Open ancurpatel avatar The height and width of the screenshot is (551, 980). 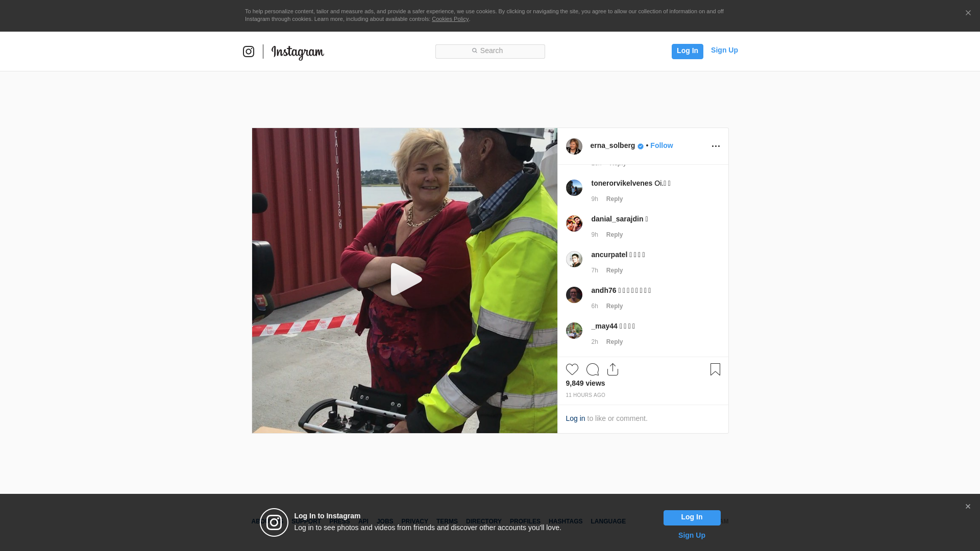tap(574, 259)
